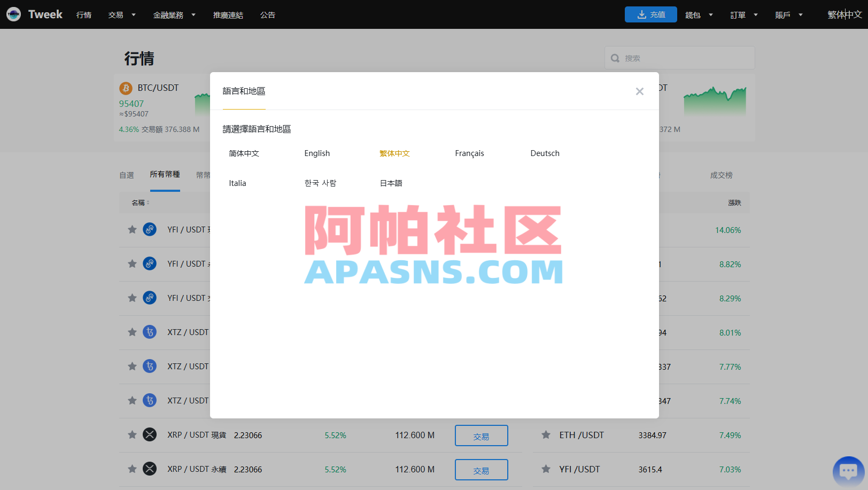Click the 漲跌 column header

[734, 203]
